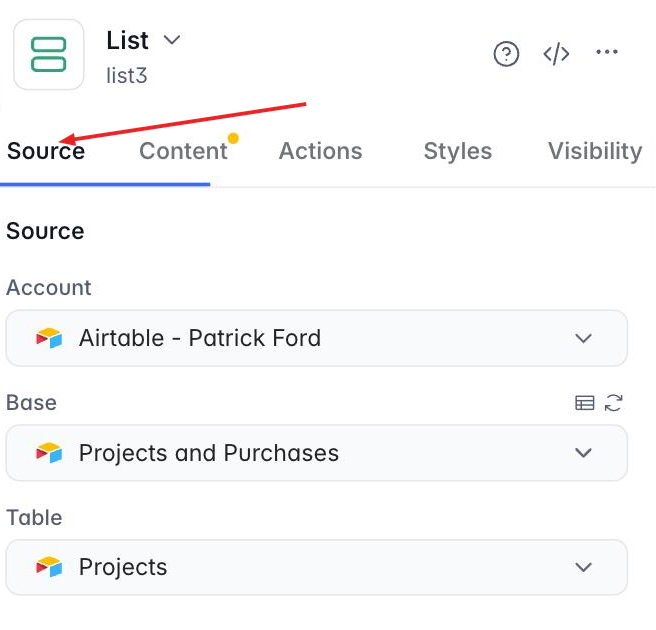This screenshot has height=630, width=656.
Task: Click the Source section heading
Action: 45,231
